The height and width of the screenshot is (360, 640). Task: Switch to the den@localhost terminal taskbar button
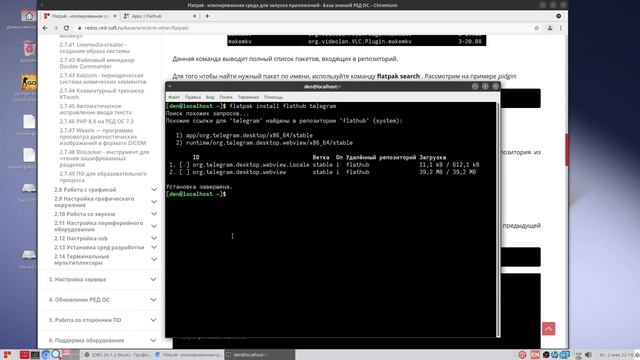[260, 355]
